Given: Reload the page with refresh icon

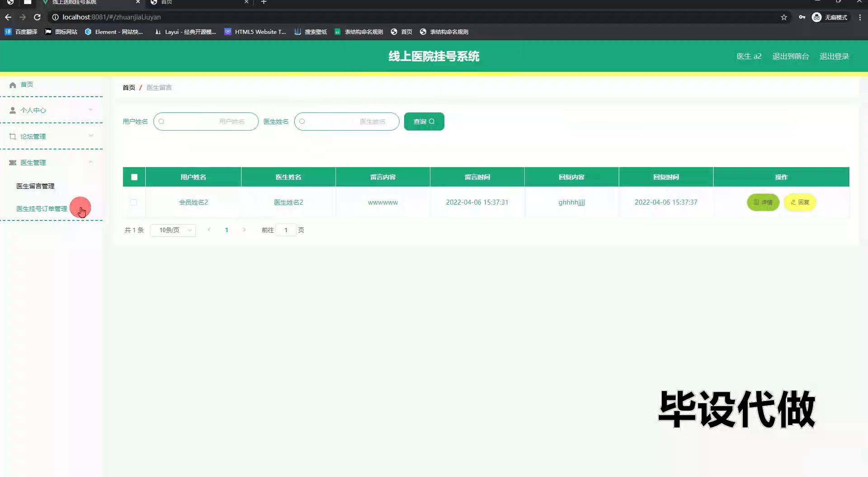Looking at the screenshot, I should (38, 17).
